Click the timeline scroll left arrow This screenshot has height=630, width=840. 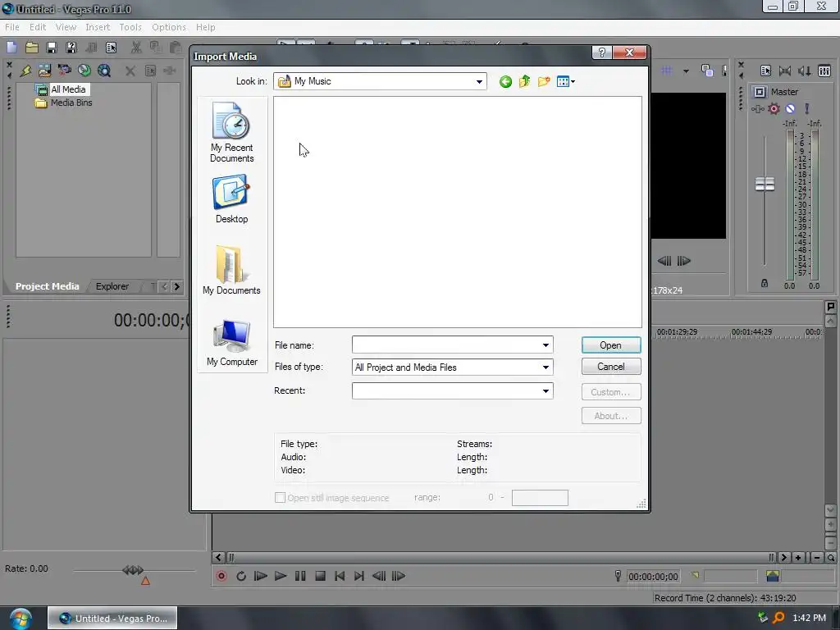(x=218, y=558)
